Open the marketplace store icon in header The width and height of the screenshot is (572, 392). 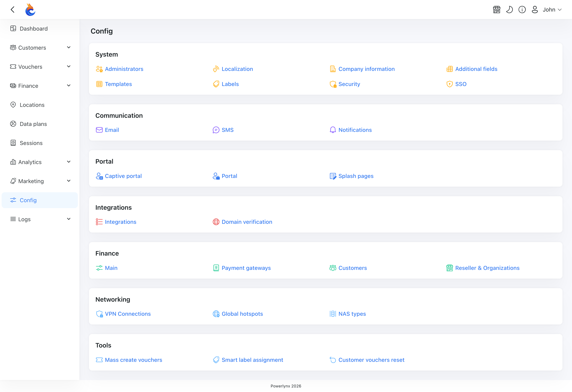tap(497, 10)
